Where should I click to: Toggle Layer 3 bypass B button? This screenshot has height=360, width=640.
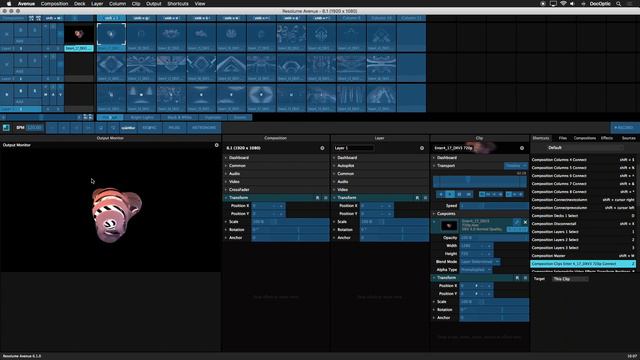tap(21, 91)
